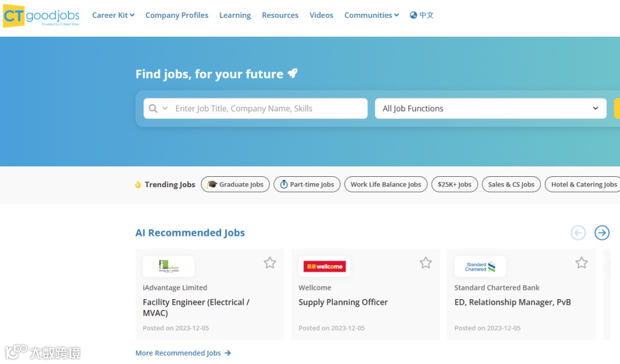
Task: Expand the Career Kit menu
Action: 113,16
